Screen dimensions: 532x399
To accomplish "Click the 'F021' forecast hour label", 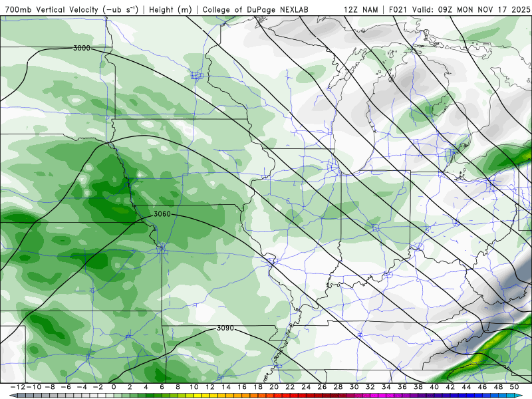I will [398, 9].
